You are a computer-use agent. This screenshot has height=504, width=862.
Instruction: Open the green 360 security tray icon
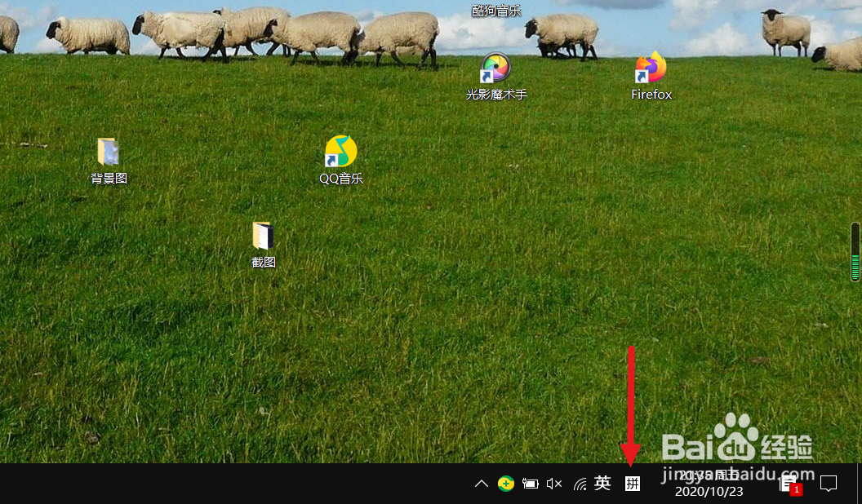[x=506, y=484]
